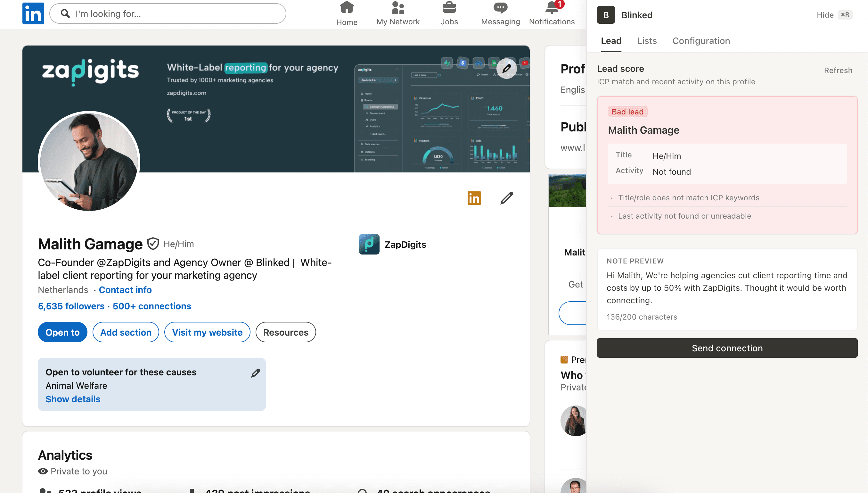Viewport: 868px width, 493px height.
Task: Click the Open to button
Action: tap(62, 332)
